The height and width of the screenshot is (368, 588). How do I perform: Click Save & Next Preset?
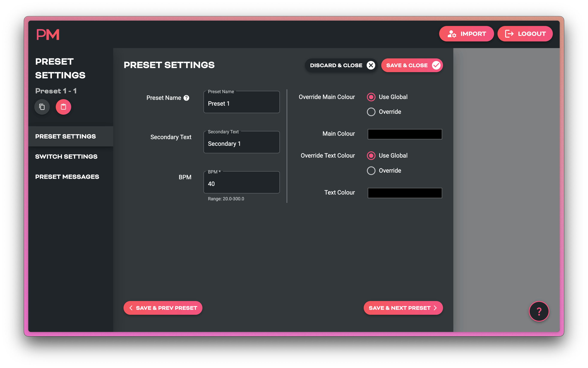(x=403, y=308)
